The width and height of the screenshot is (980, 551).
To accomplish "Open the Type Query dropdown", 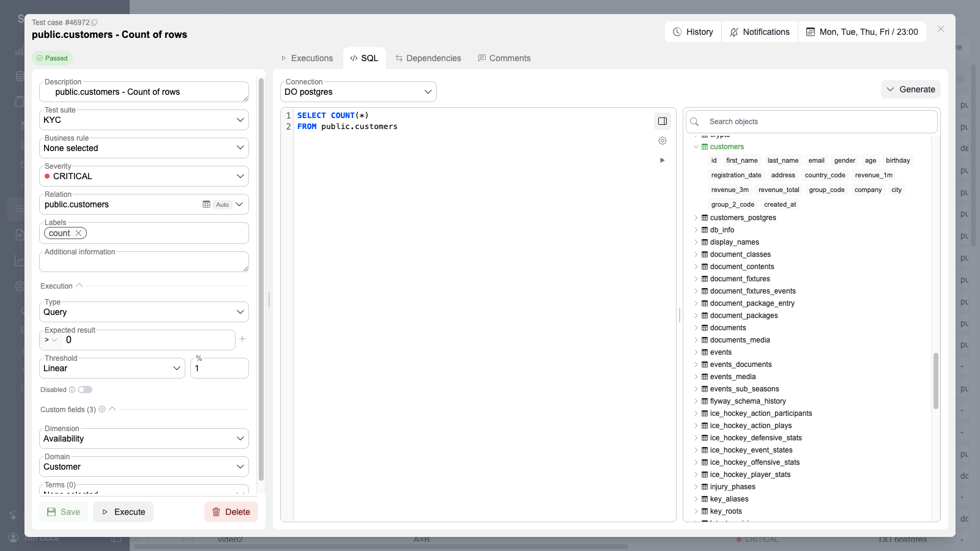I will click(144, 312).
